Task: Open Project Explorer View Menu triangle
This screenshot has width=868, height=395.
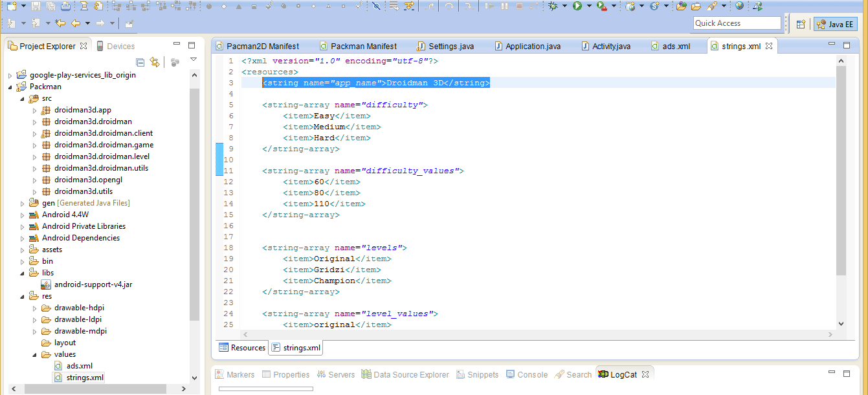Action: coord(193,60)
